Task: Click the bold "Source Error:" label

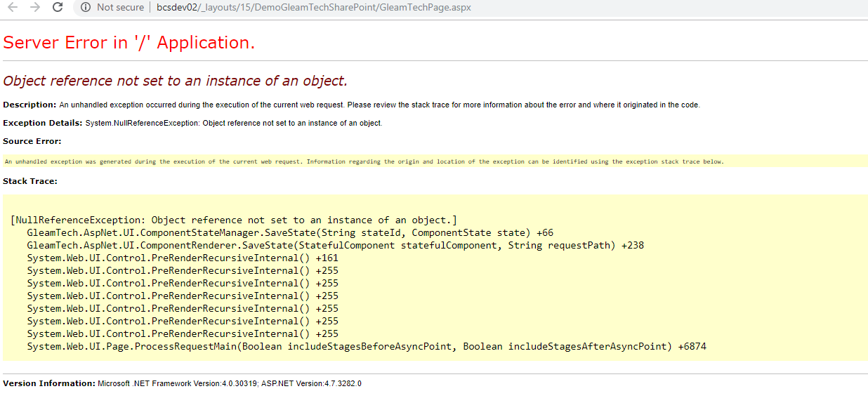Action: 32,141
